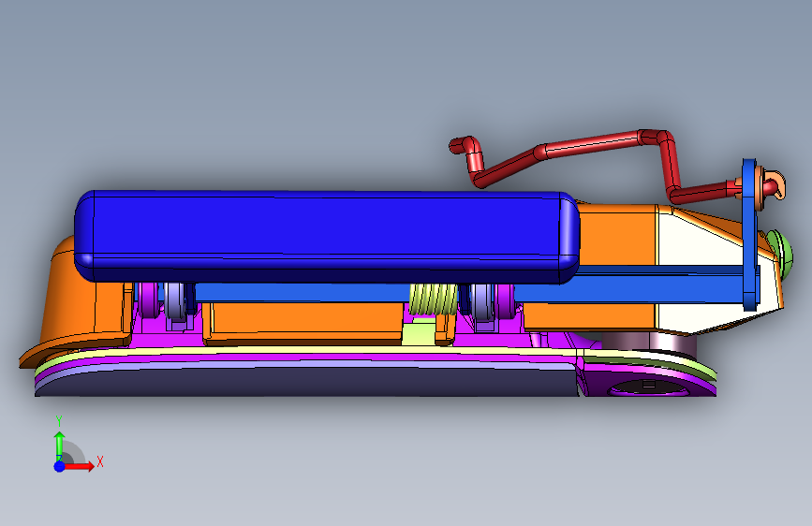Select the large blue handle grip body
Screen dimensions: 812x526
pos(326,237)
